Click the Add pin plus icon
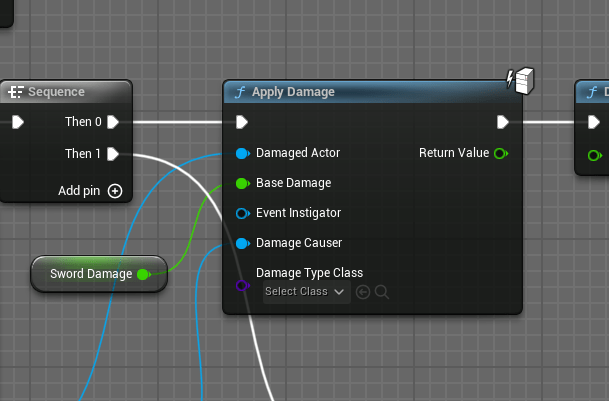This screenshot has width=609, height=401. [x=115, y=191]
